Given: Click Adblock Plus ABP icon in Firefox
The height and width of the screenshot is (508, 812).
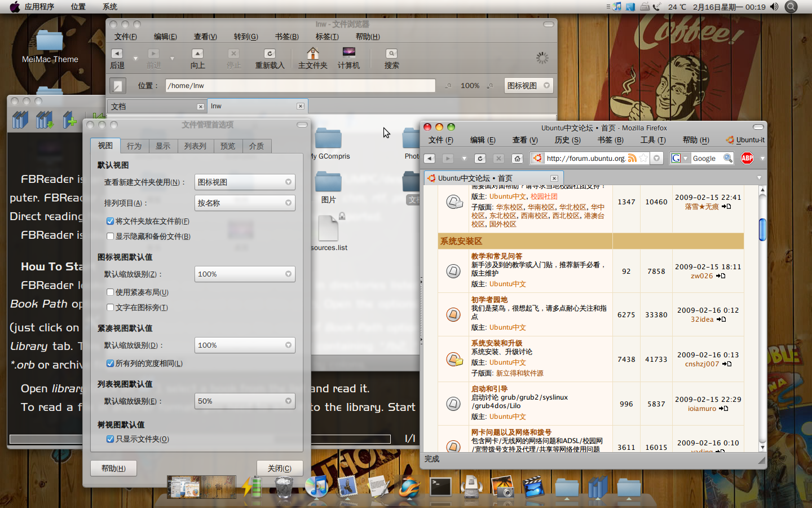Looking at the screenshot, I should 747,159.
